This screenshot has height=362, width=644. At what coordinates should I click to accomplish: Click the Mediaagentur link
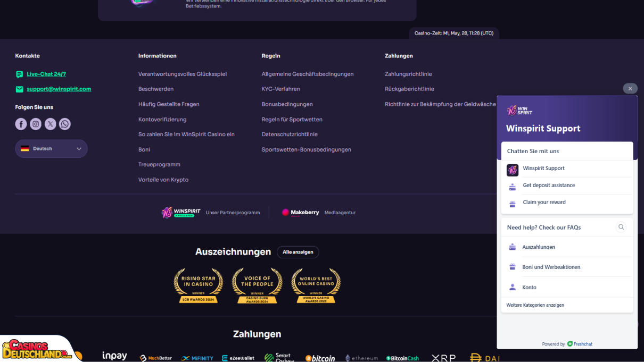340,213
